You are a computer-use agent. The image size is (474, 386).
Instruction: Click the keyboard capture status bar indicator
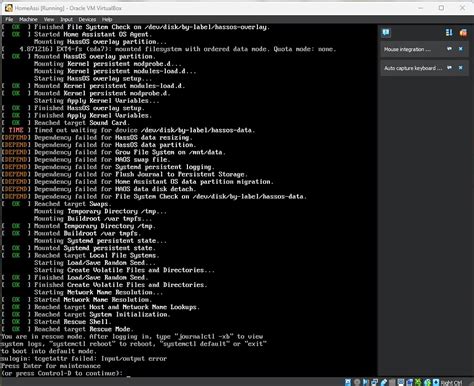click(436, 382)
